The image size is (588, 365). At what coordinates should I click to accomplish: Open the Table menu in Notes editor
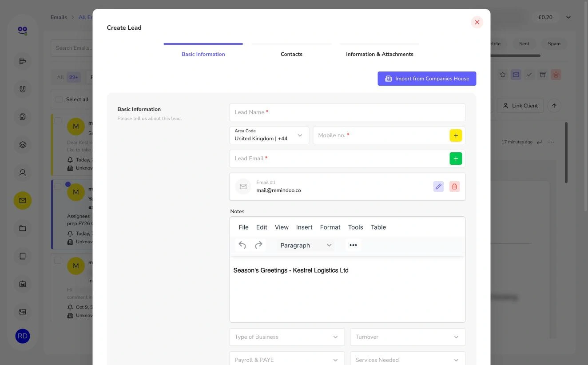378,227
